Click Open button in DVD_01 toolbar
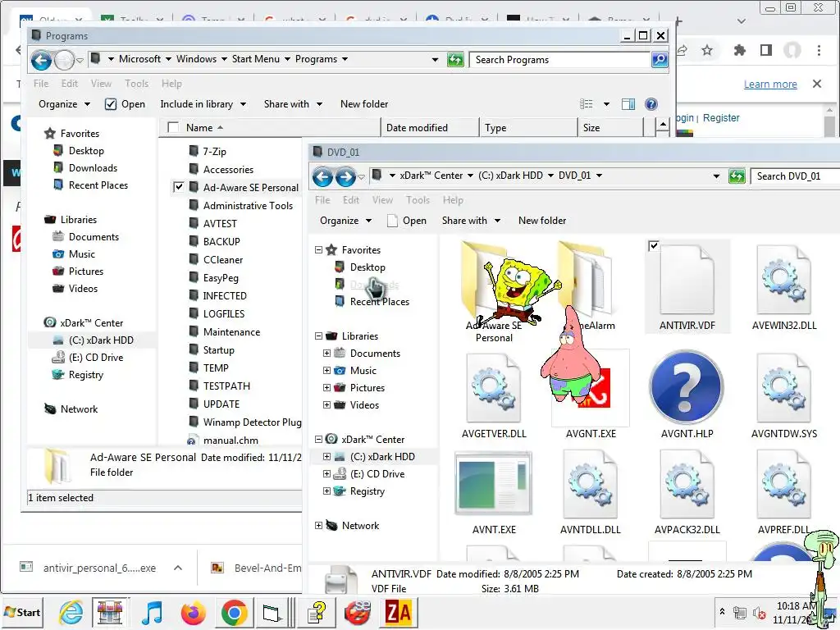840x630 pixels. coord(407,221)
